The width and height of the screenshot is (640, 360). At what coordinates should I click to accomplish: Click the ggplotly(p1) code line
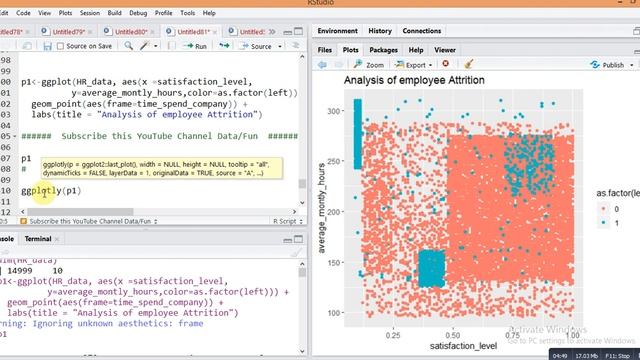[x=51, y=191]
